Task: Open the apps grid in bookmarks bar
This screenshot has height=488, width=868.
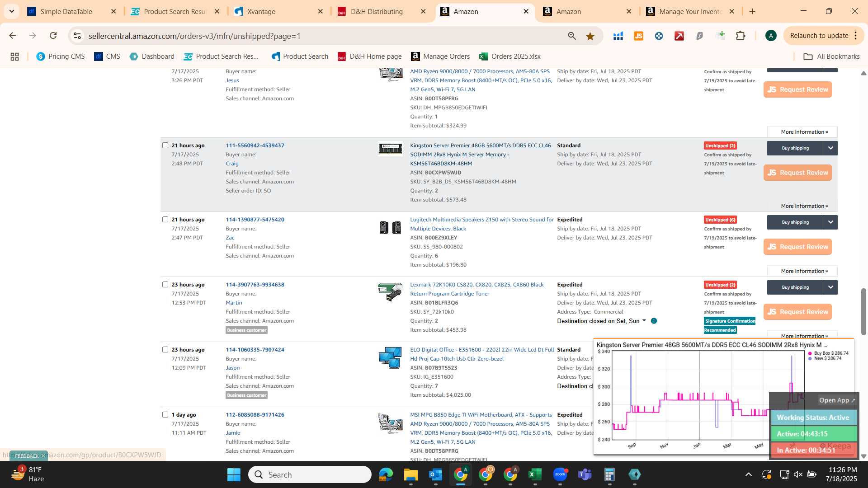Action: tap(14, 56)
